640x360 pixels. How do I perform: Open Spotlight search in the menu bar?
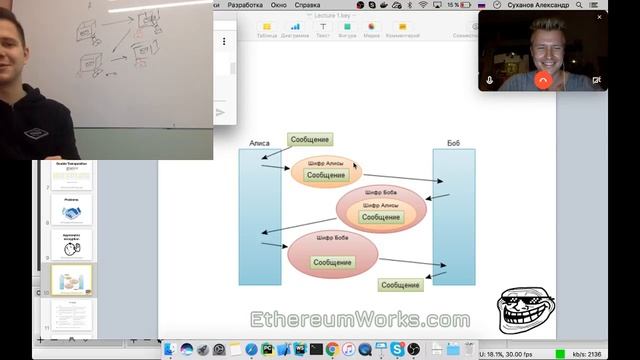579,5
